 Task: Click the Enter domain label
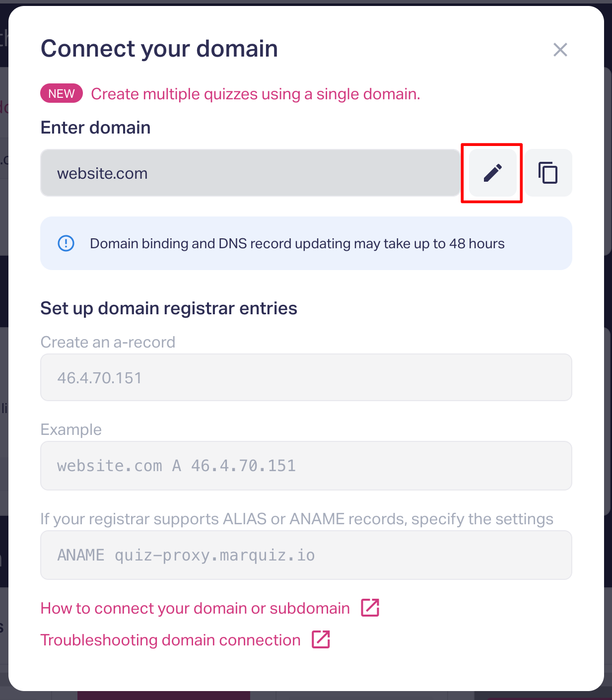pos(95,128)
